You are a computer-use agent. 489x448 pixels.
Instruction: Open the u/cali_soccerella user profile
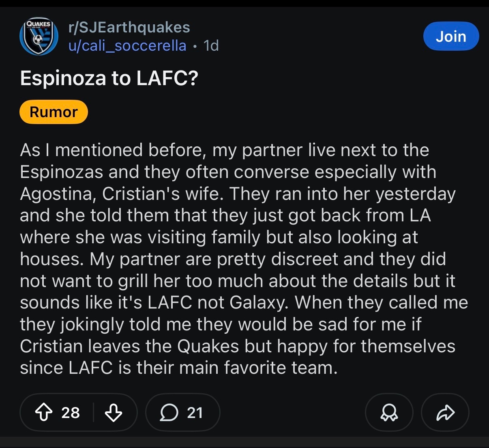click(x=127, y=46)
